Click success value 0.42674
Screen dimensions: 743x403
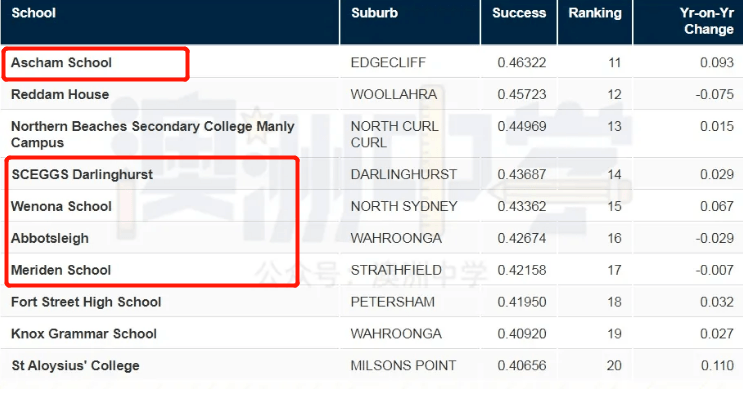tap(522, 238)
